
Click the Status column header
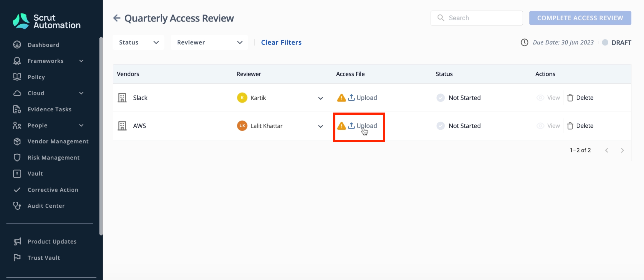coord(444,74)
